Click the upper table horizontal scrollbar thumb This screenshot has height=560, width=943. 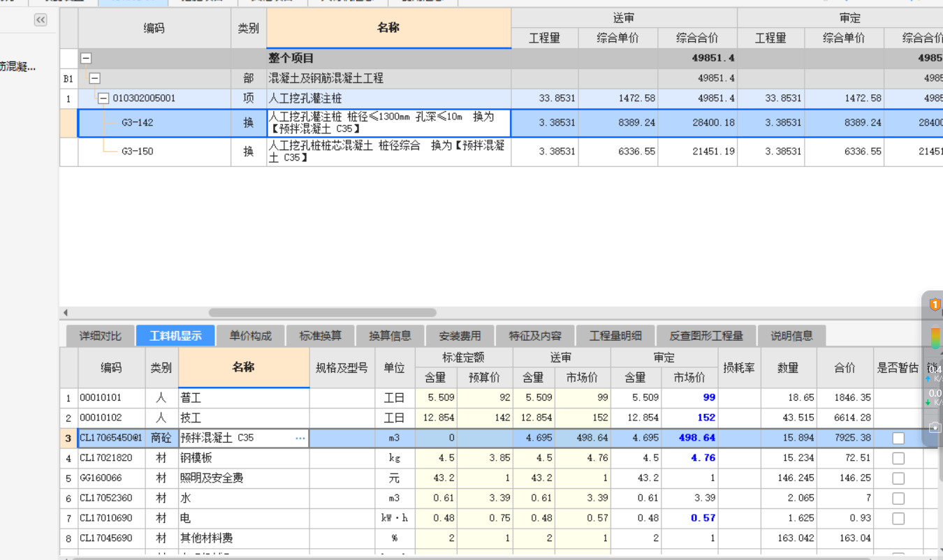pyautogui.click(x=322, y=313)
